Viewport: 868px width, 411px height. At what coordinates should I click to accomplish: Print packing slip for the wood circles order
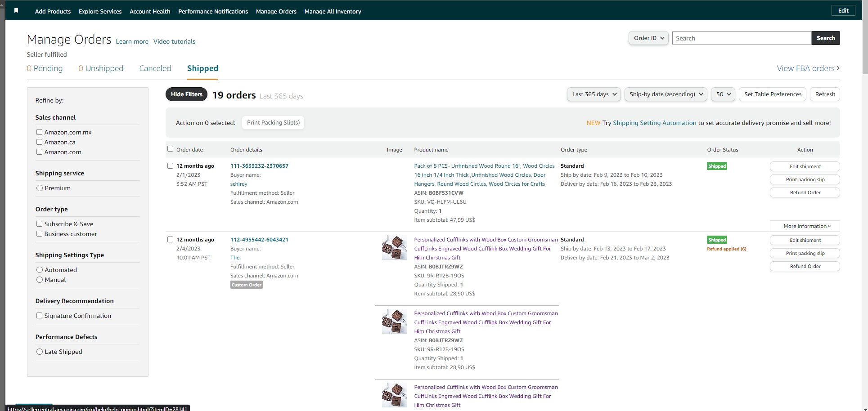point(805,179)
